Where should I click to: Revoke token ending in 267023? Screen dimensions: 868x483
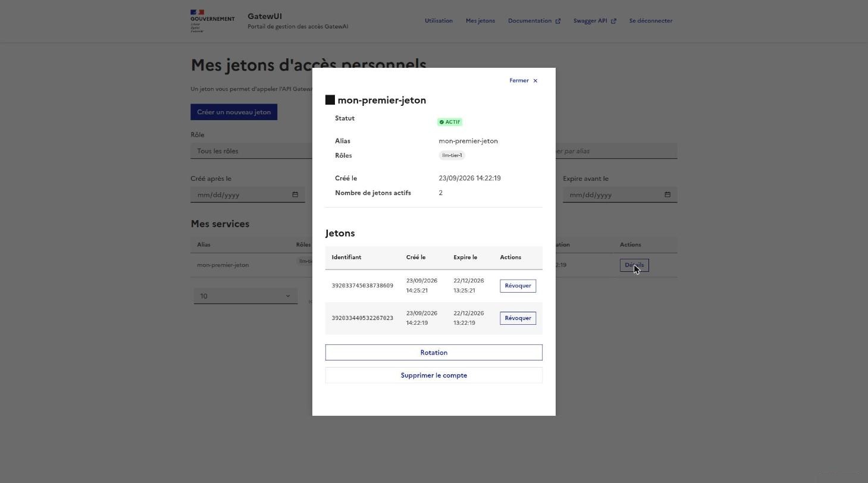click(x=518, y=318)
